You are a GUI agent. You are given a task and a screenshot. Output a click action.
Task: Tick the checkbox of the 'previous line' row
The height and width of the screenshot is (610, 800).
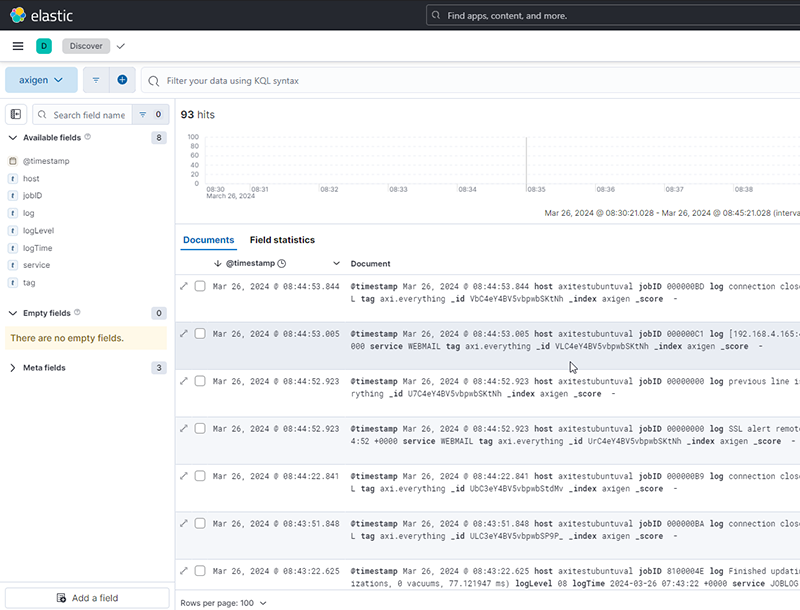click(x=200, y=381)
